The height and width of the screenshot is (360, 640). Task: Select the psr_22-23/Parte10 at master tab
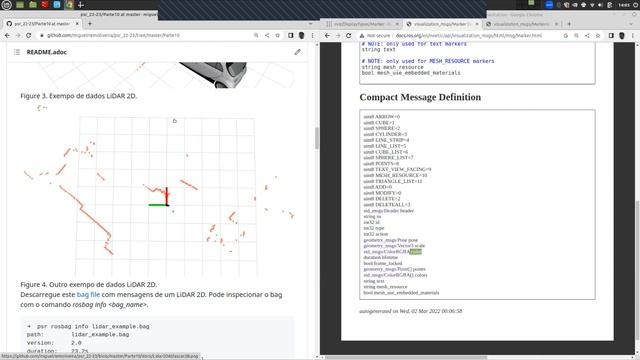coord(42,24)
